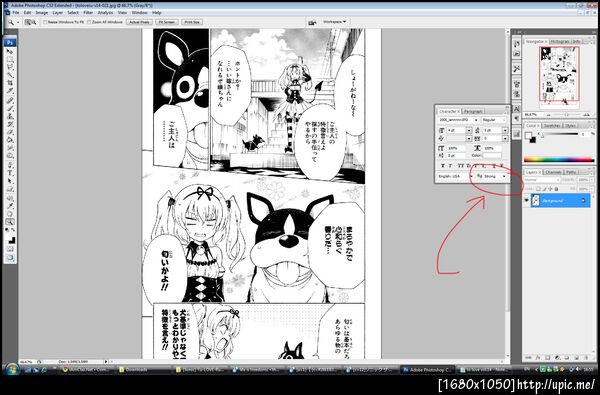Switch to Adobe Photoshop taskbar button

coord(427,370)
